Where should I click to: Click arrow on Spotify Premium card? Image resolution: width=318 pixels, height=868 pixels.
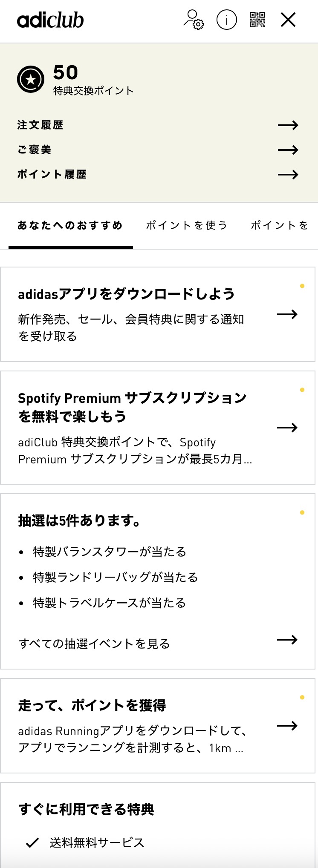pos(287,428)
